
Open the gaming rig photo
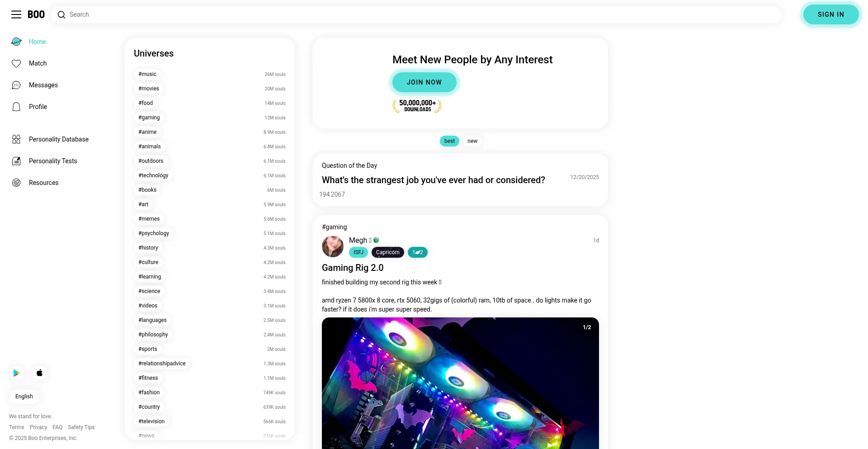pos(460,383)
